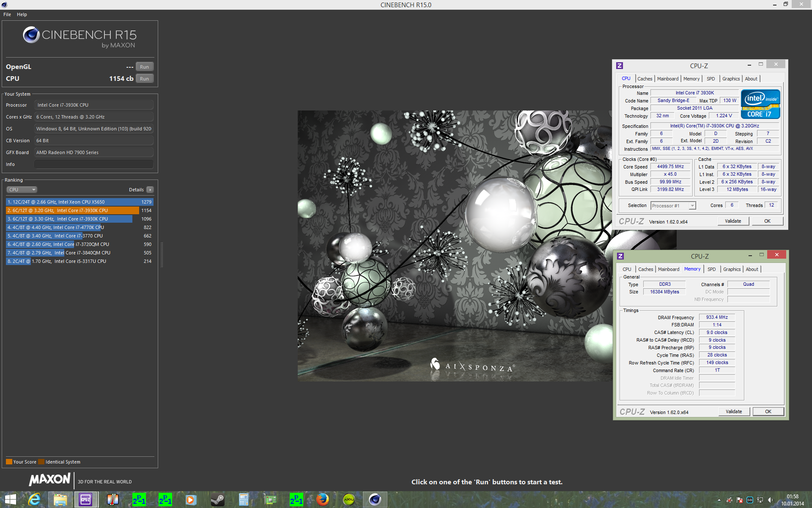This screenshot has height=508, width=812.
Task: Click the CPU-Z title icon in the lower window
Action: [620, 256]
